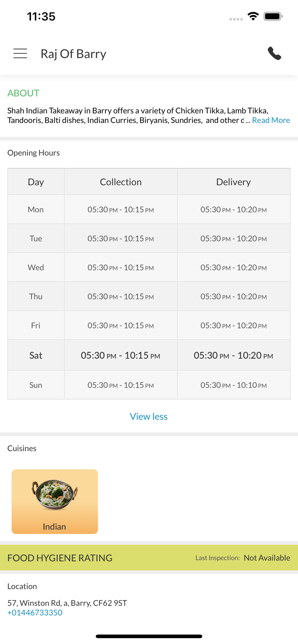Select the Collection column header
Screen dimensions: 298x644
point(121,182)
